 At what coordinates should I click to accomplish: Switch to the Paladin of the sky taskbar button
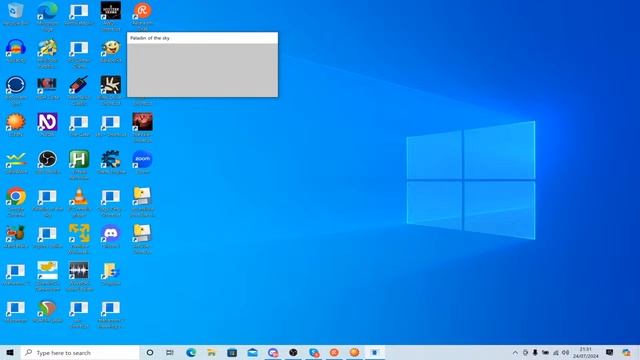[375, 353]
